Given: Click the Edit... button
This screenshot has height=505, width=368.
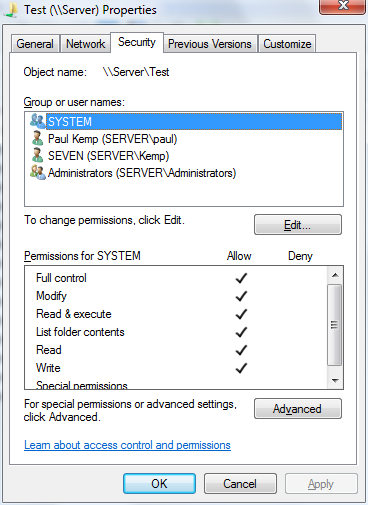Looking at the screenshot, I should 298,225.
